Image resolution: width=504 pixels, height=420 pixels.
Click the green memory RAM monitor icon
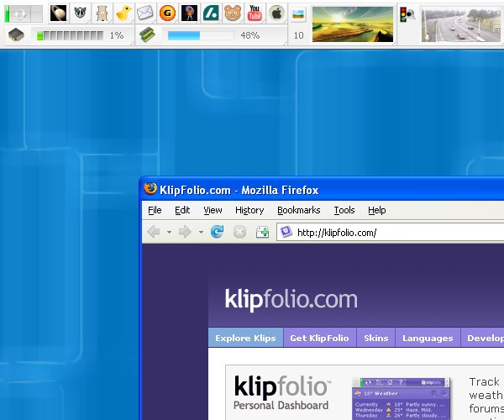coord(147,34)
